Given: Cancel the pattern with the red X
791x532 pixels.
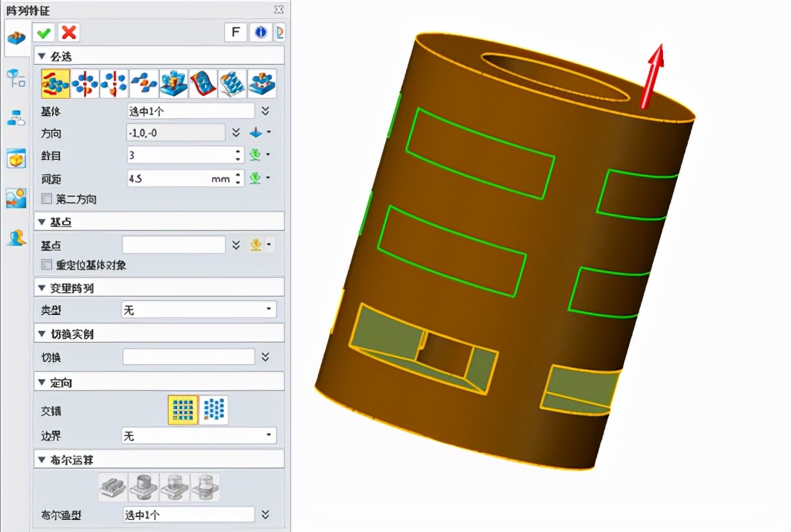Looking at the screenshot, I should 69,32.
